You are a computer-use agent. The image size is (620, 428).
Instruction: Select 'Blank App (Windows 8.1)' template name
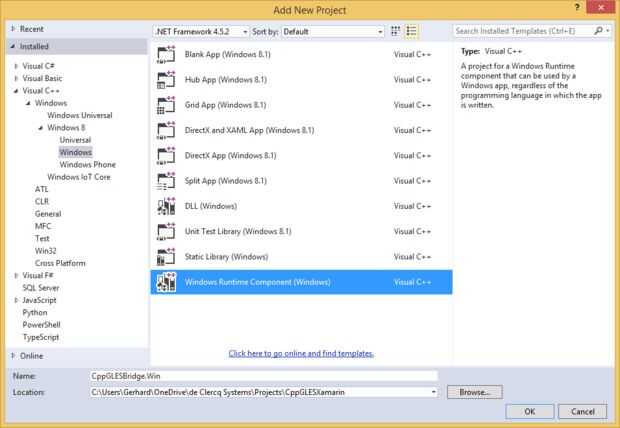[x=228, y=55]
